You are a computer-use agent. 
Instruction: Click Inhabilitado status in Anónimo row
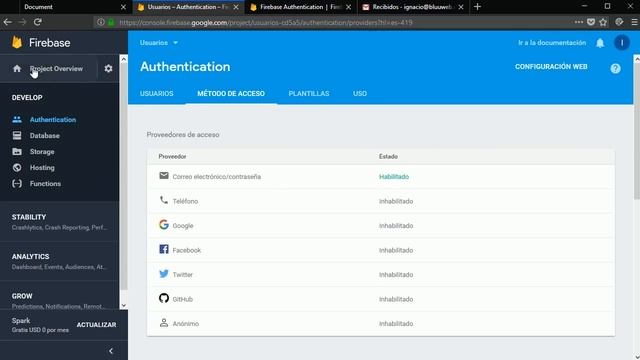tap(396, 324)
